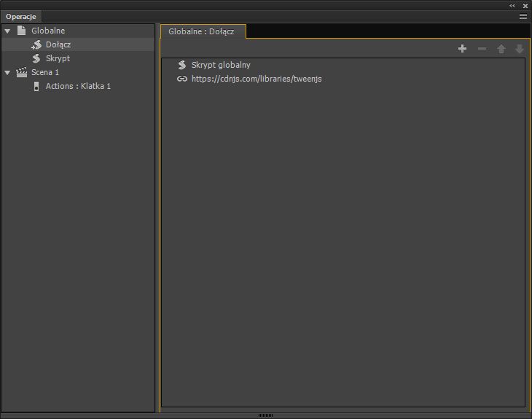Viewport: 532px width, 419px height.
Task: Collapse the Scena 1 tree node
Action: point(7,73)
